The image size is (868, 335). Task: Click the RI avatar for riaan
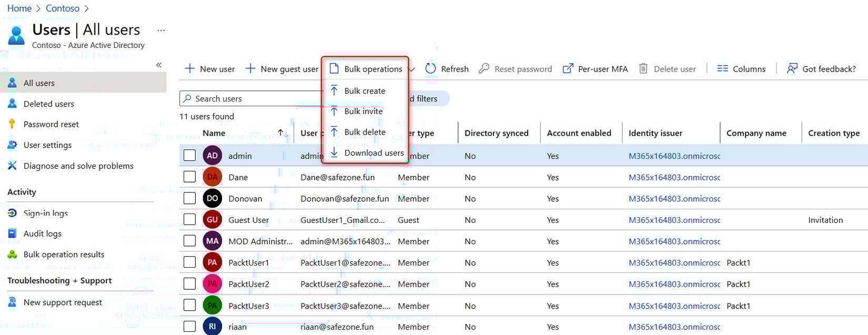pos(212,326)
